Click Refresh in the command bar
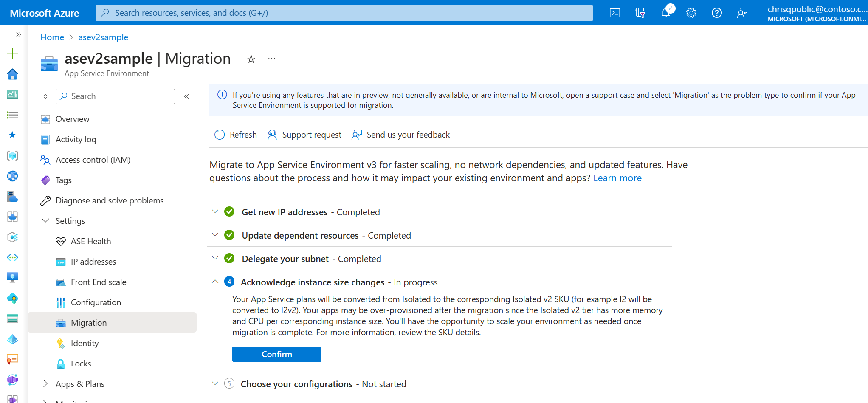This screenshot has height=403, width=868. point(236,135)
